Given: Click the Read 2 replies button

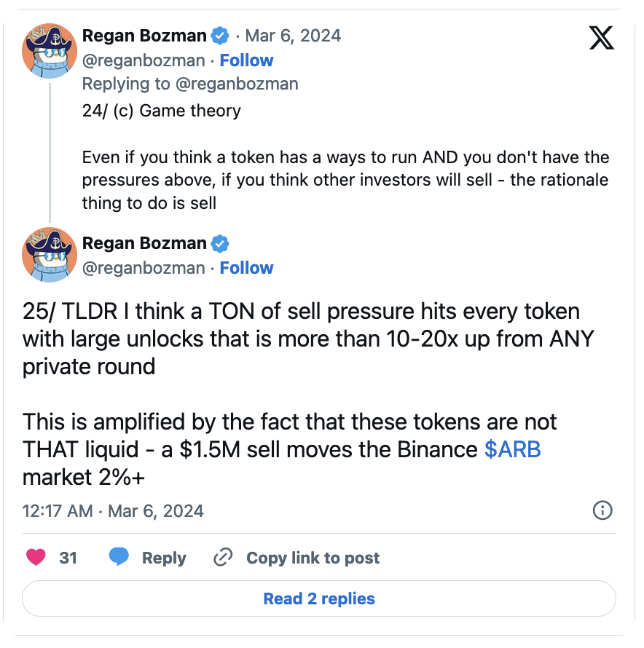Looking at the screenshot, I should [x=319, y=598].
